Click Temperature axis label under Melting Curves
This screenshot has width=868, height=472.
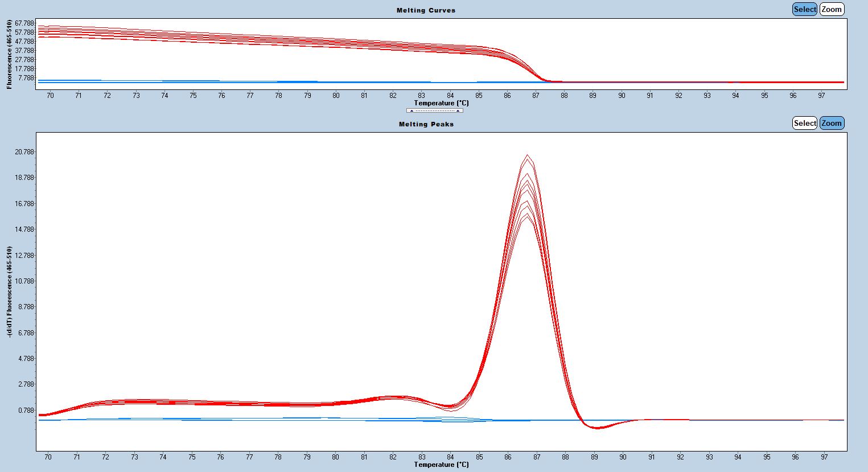pos(441,103)
